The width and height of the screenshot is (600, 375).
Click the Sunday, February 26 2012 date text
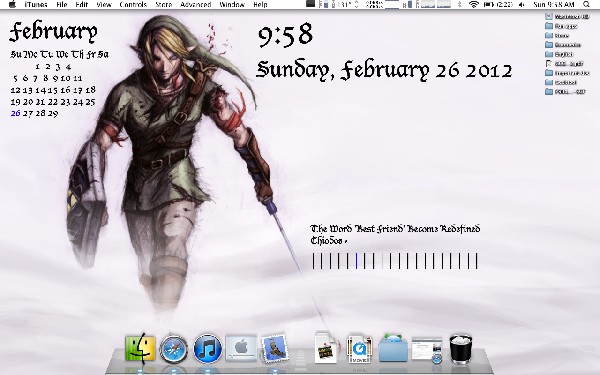pos(384,71)
